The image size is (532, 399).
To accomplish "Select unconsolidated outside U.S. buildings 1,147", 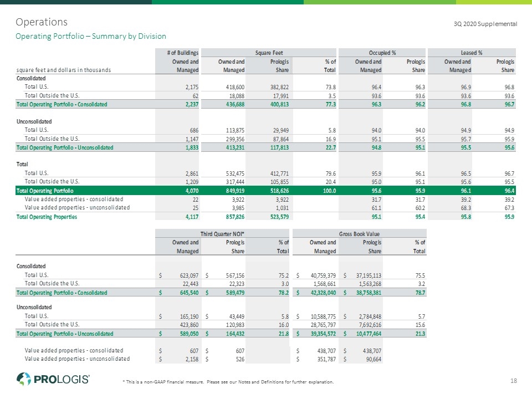I will (x=192, y=139).
